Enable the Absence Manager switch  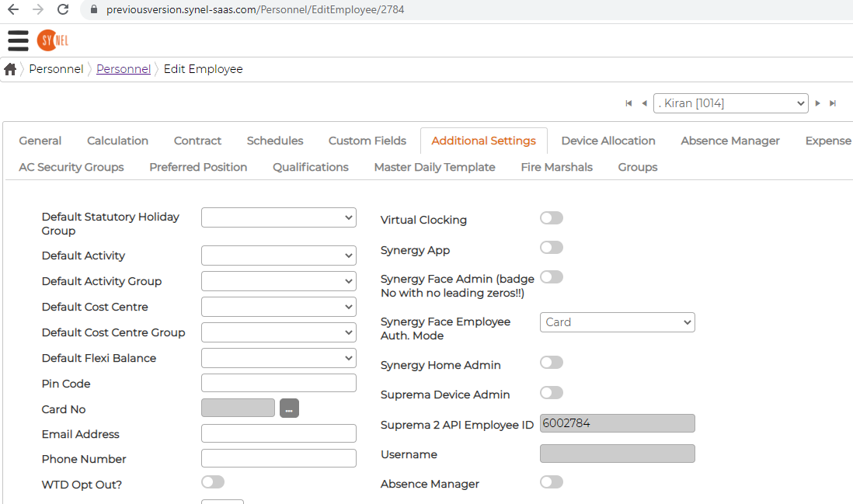click(x=552, y=482)
